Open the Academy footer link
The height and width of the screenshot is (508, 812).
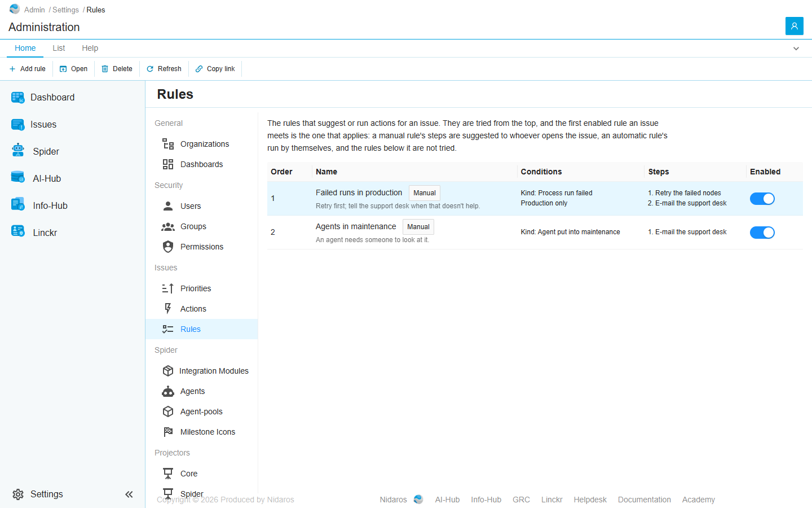699,500
